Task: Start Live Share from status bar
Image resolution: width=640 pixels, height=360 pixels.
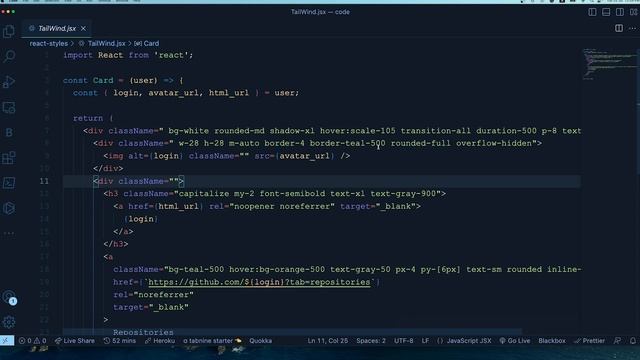Action: 75,340
